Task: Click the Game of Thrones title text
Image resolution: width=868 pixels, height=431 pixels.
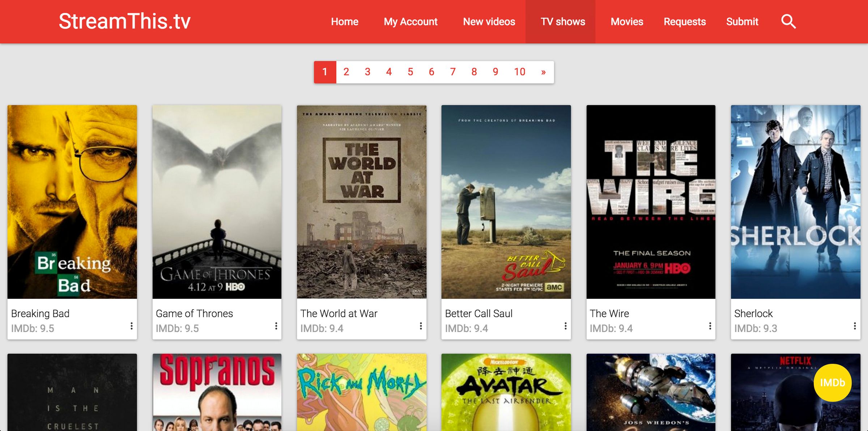Action: pyautogui.click(x=194, y=314)
